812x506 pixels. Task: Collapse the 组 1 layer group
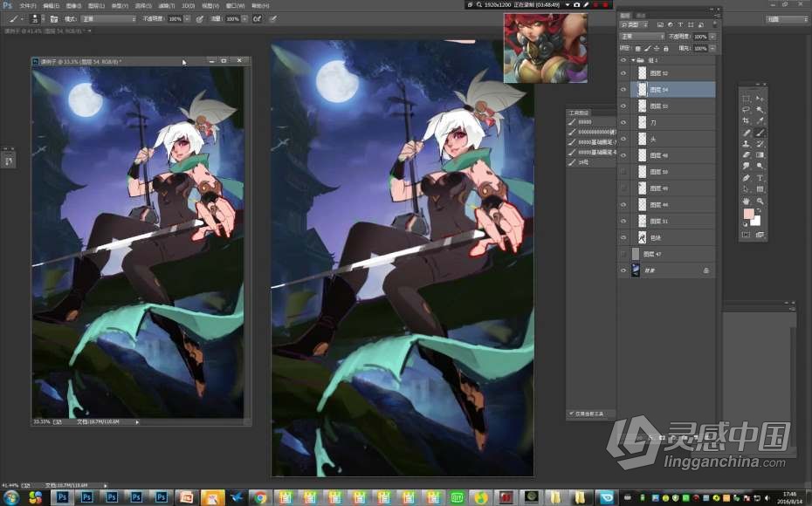(x=633, y=60)
